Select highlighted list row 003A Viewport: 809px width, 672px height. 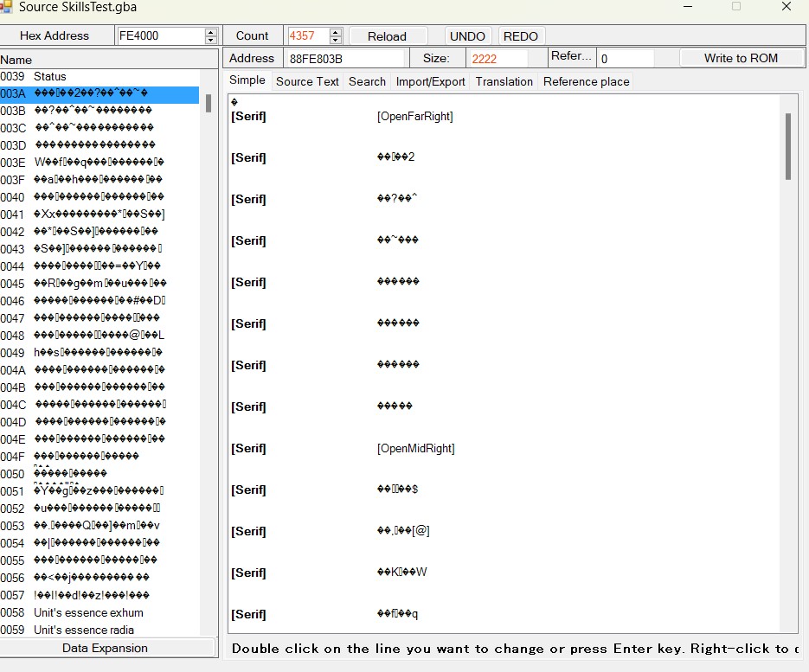[x=100, y=93]
